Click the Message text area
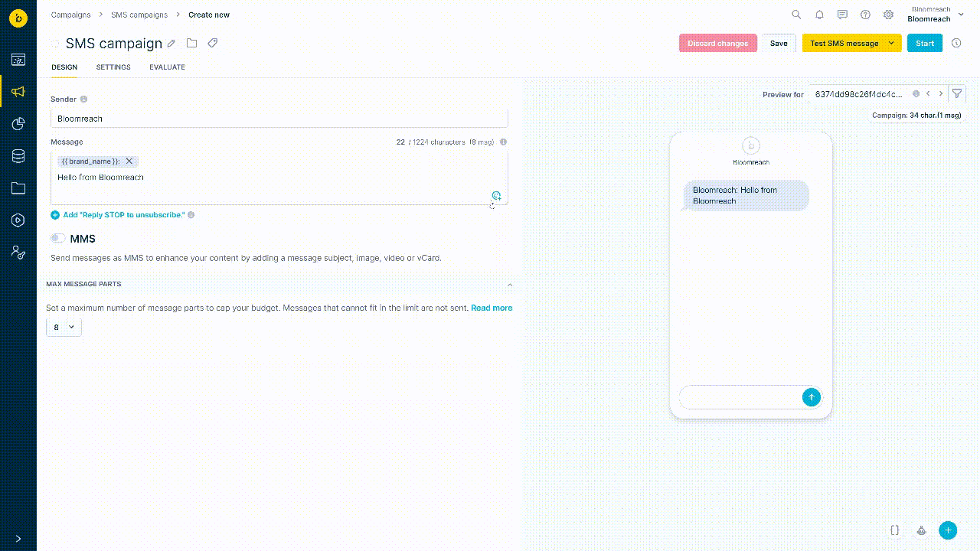 279,178
